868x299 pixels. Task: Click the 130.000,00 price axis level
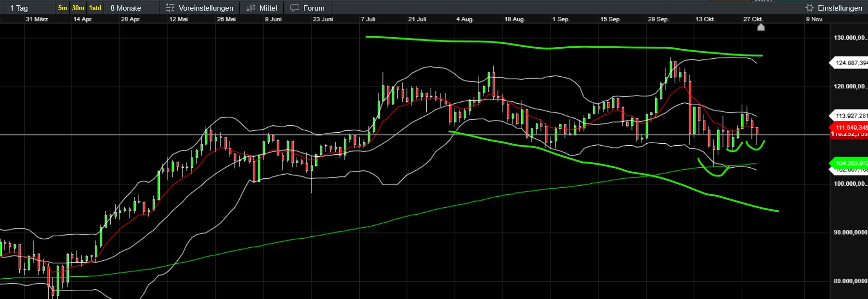point(850,38)
